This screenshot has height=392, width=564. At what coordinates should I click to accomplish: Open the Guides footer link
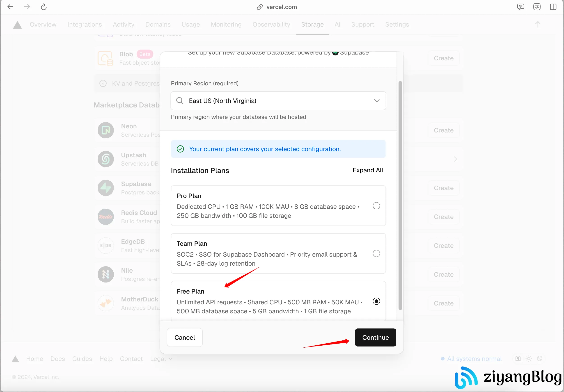coord(82,359)
